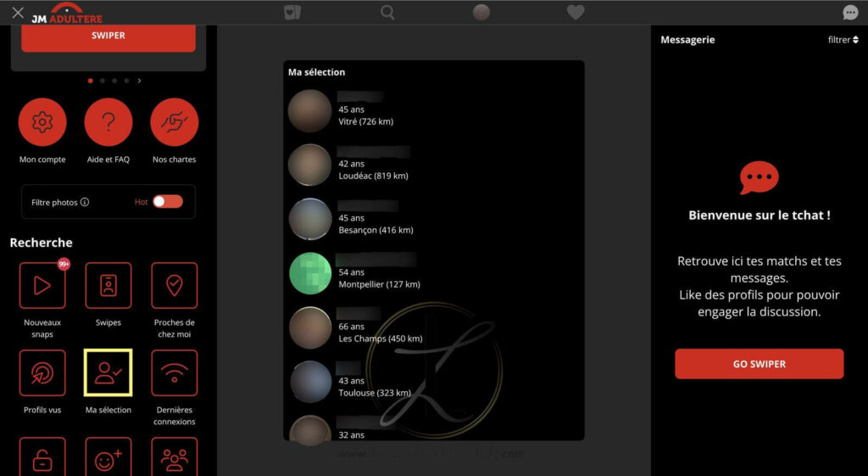Select the second carousel dot
Image resolution: width=868 pixels, height=476 pixels.
tap(103, 81)
